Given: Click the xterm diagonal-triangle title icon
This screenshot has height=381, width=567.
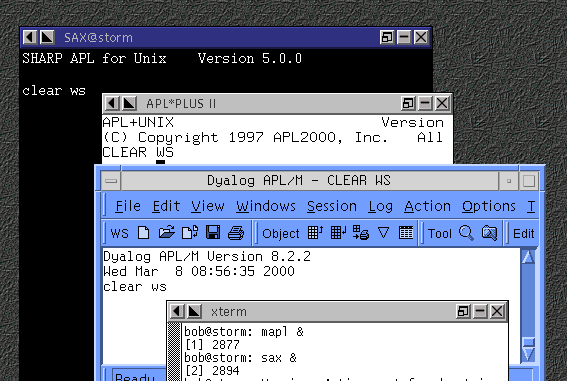Looking at the screenshot, I should [x=194, y=311].
